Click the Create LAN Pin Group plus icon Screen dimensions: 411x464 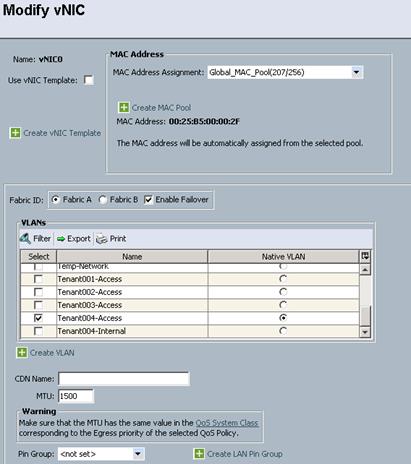click(x=199, y=454)
